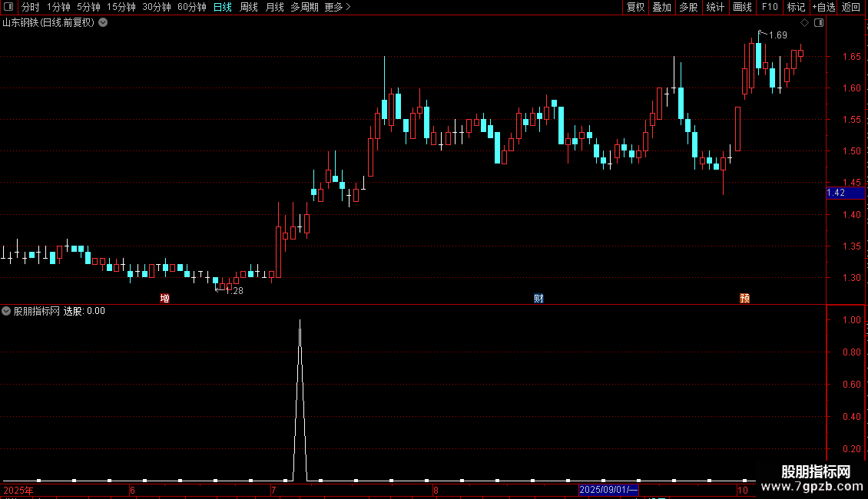Click the 统计 statistics button
868x499 pixels.
714,7
